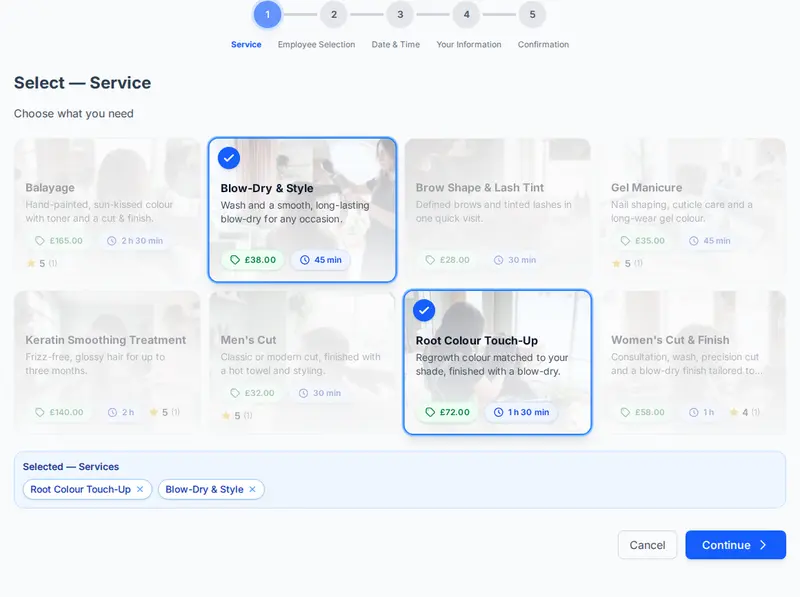The image size is (800, 597).
Task: Click the Keratin Smoothing rating star icon
Action: [154, 412]
